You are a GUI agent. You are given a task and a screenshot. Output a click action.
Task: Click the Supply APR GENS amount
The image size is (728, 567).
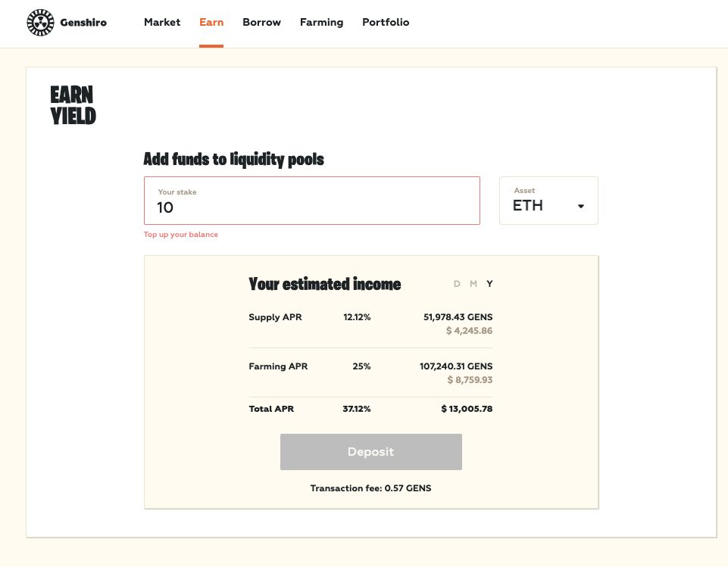pos(458,317)
